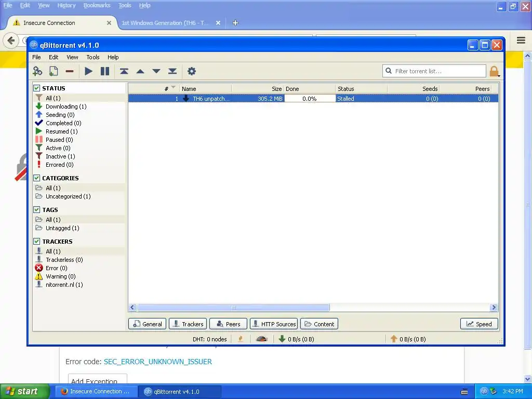This screenshot has height=399, width=532.
Task: Click Firefox back arrow button
Action: [x=11, y=41]
